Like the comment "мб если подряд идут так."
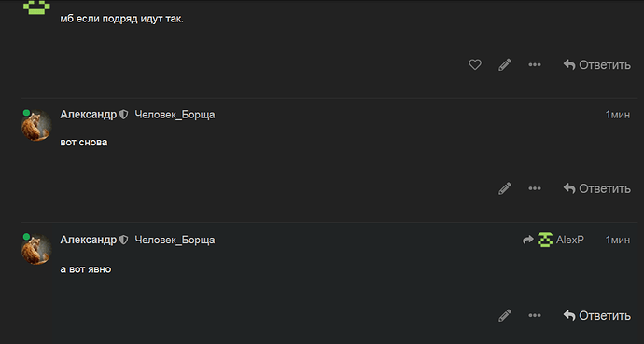The height and width of the screenshot is (344, 644). [475, 64]
